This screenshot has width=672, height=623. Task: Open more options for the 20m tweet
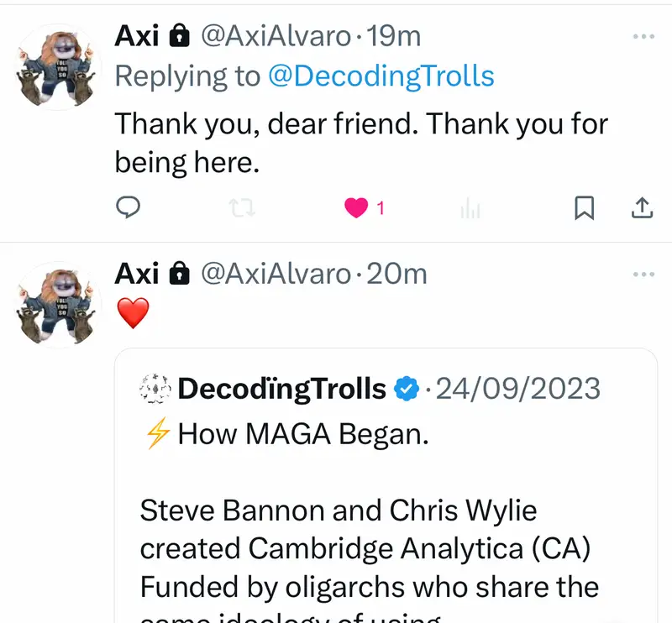pos(643,275)
